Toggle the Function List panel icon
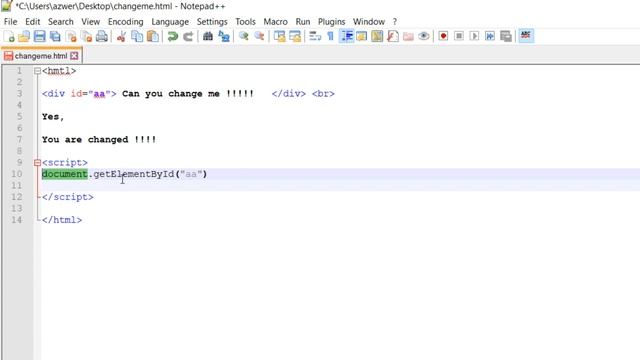 pos(393,36)
